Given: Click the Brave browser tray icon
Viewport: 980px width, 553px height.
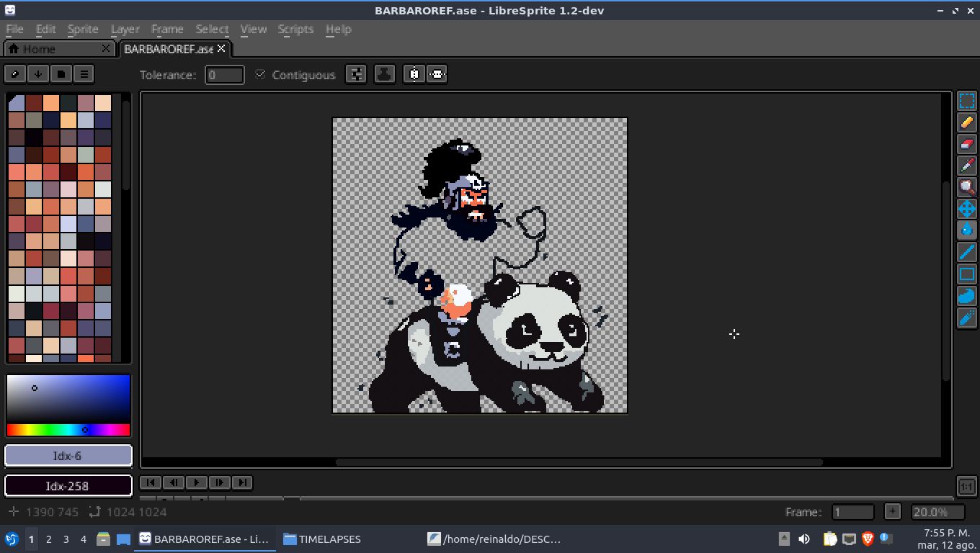Looking at the screenshot, I should (868, 539).
